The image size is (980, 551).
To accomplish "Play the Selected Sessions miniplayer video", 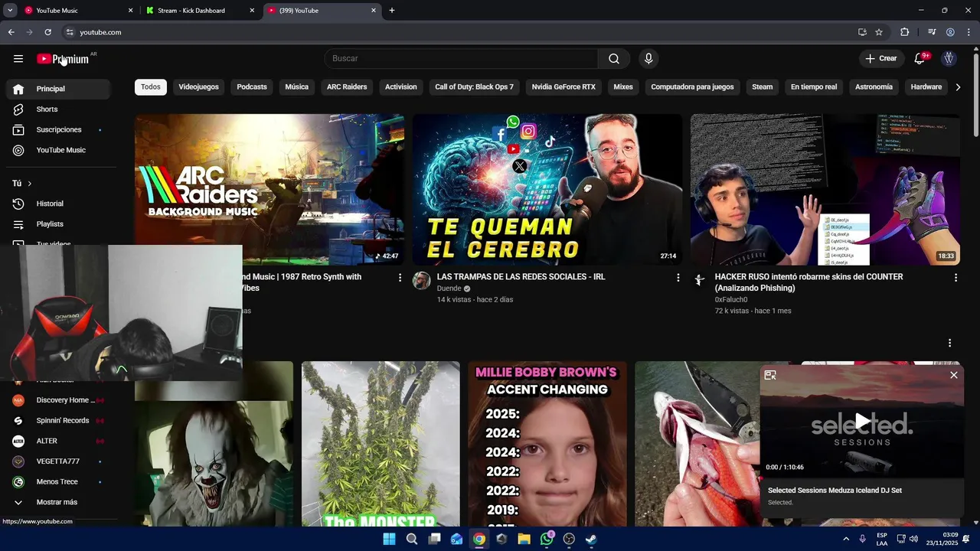I will coord(862,421).
